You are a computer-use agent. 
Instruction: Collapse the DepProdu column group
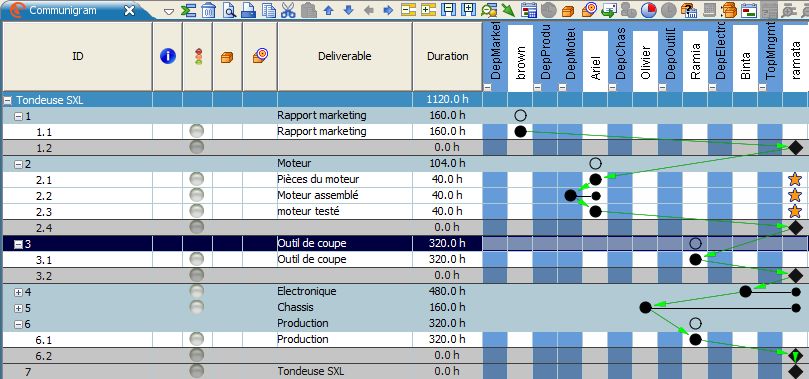537,88
